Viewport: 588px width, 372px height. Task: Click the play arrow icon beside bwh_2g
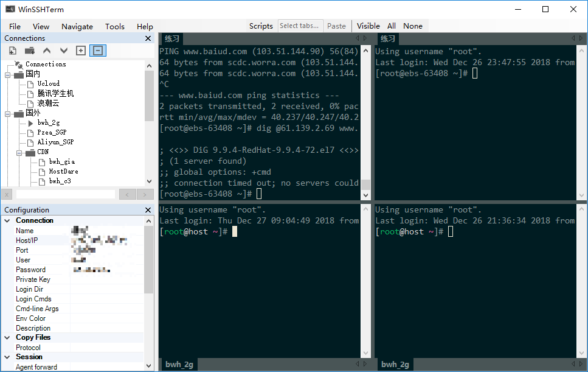click(x=31, y=123)
